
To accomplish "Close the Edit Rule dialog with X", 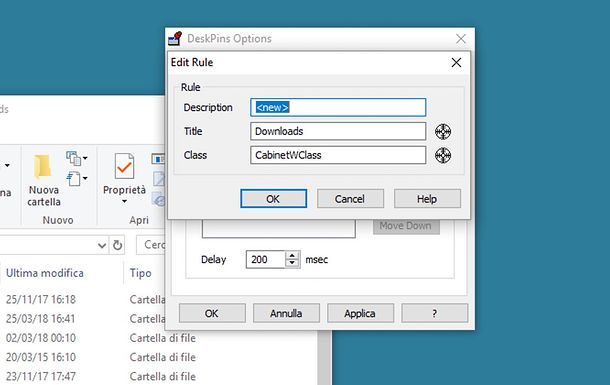I will coord(456,63).
